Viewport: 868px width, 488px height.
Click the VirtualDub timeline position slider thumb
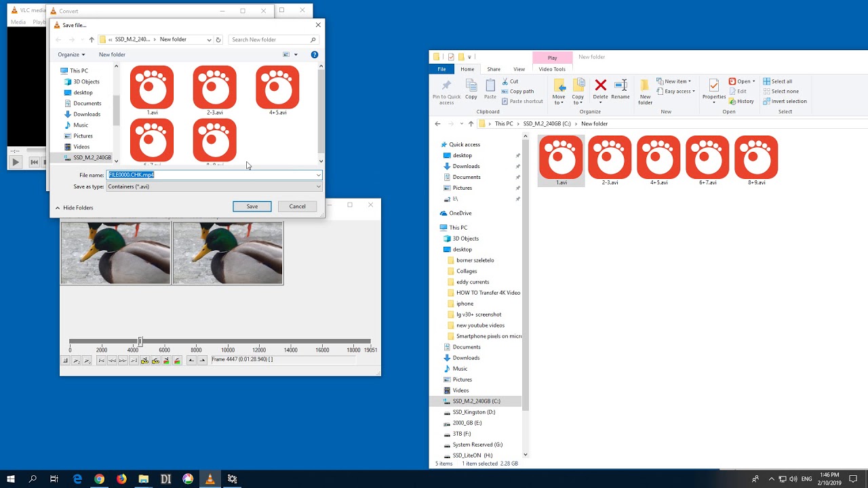click(x=140, y=342)
